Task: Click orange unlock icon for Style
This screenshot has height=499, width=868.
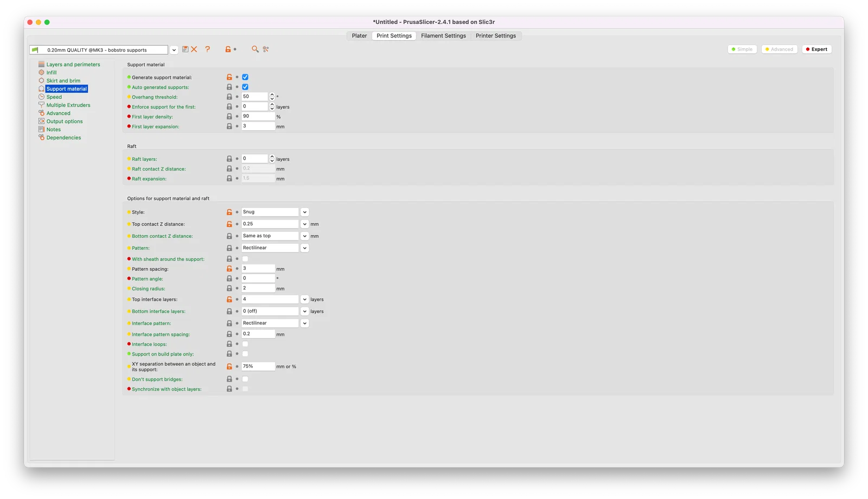Action: (x=229, y=212)
